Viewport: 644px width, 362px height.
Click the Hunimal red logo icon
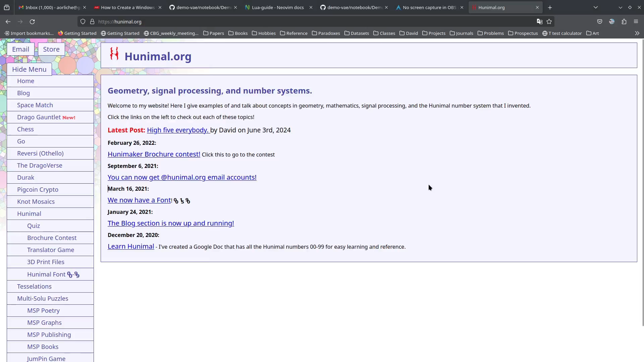tap(114, 54)
